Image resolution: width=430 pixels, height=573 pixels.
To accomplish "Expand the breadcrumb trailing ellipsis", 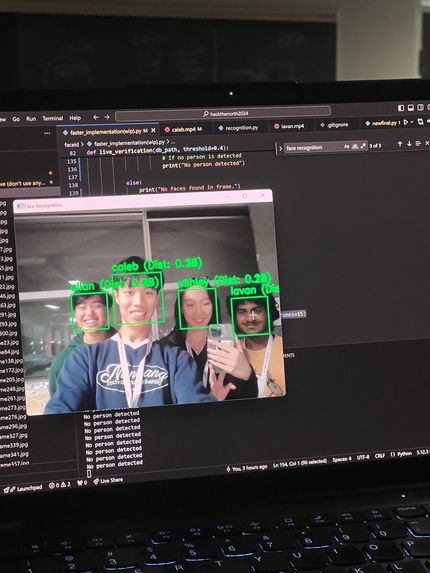I will (x=173, y=142).
